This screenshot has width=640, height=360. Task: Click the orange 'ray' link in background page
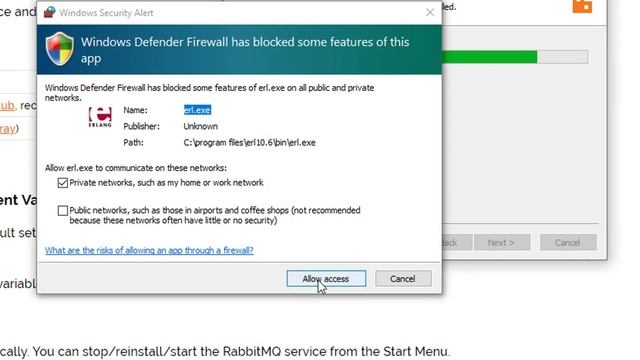click(x=7, y=129)
